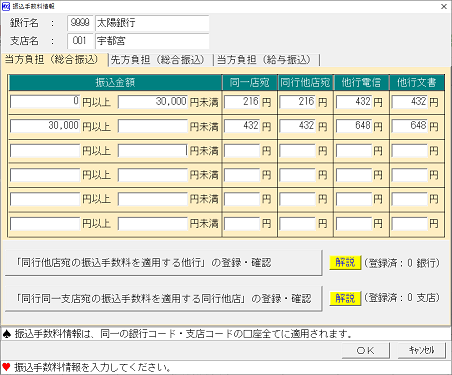Click first row 他行電信 fee field 432

pyautogui.click(x=354, y=102)
